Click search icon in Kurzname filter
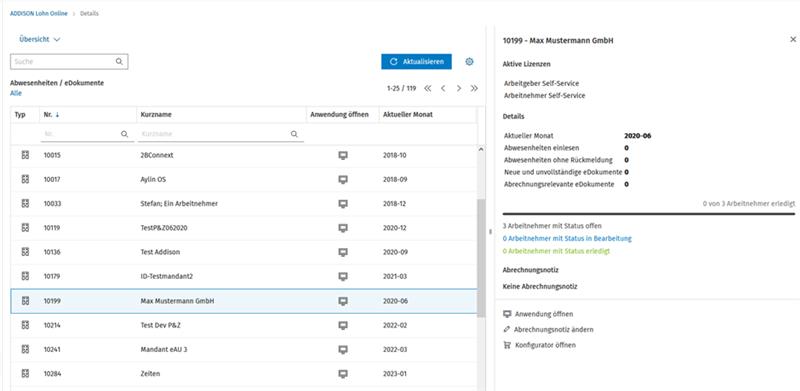Screen dimensions: 800x391 (x=294, y=134)
